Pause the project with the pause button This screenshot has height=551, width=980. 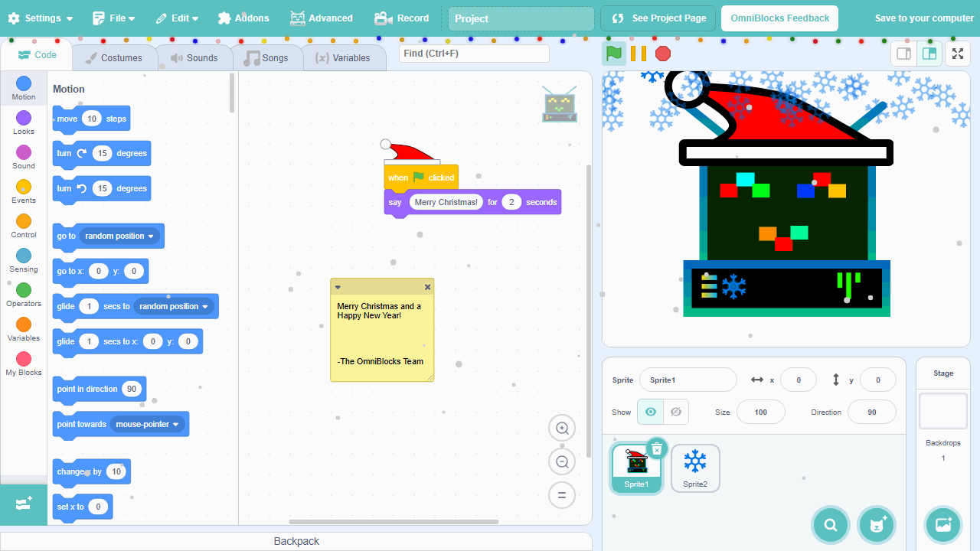(639, 54)
